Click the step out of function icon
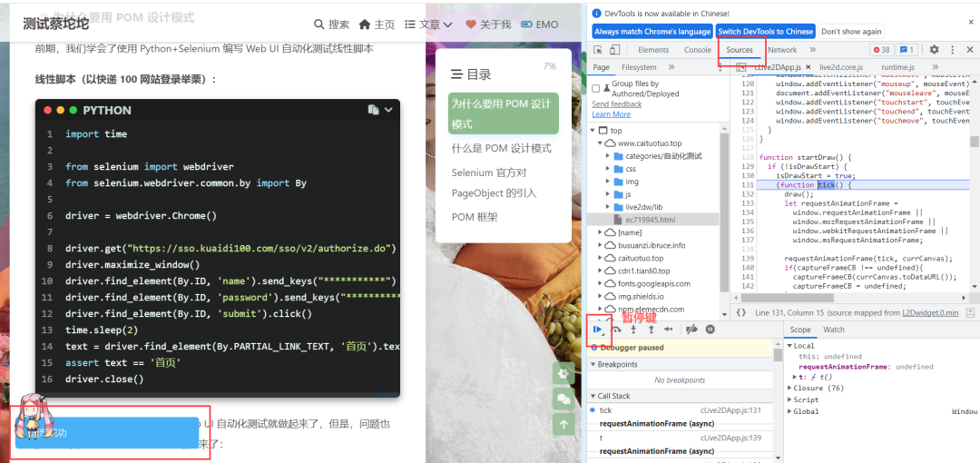The width and height of the screenshot is (980, 463). [x=651, y=330]
